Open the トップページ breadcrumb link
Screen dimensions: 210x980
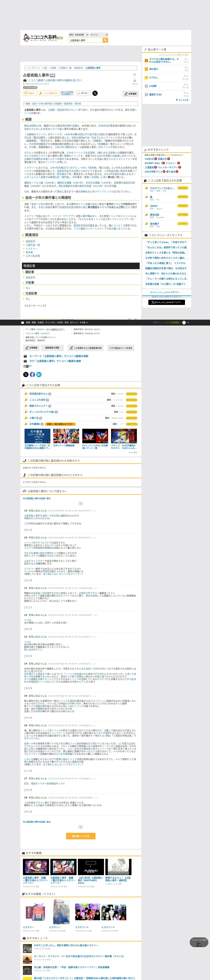pyautogui.click(x=33, y=68)
